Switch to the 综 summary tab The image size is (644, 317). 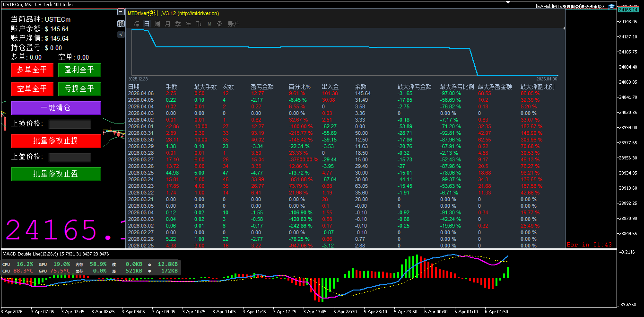[137, 24]
